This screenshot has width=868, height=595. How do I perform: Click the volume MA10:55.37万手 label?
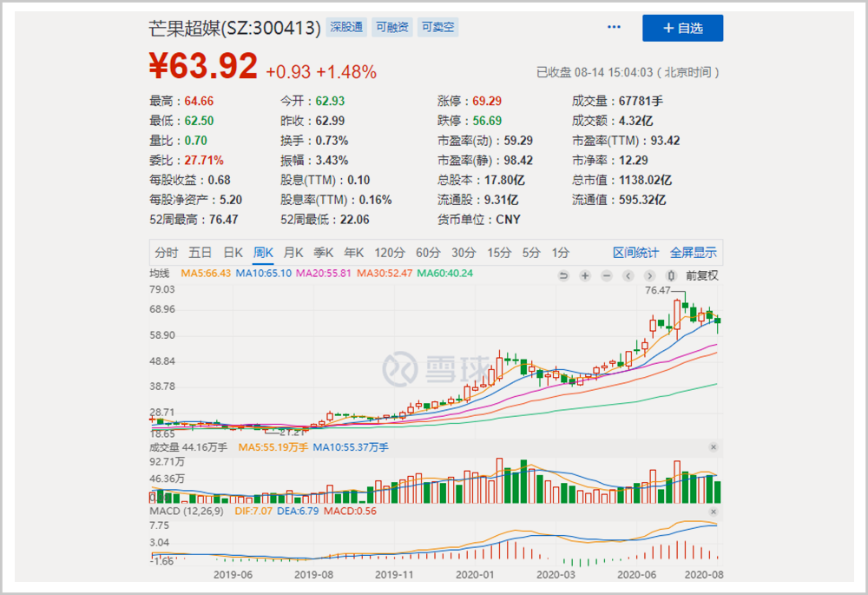(351, 447)
